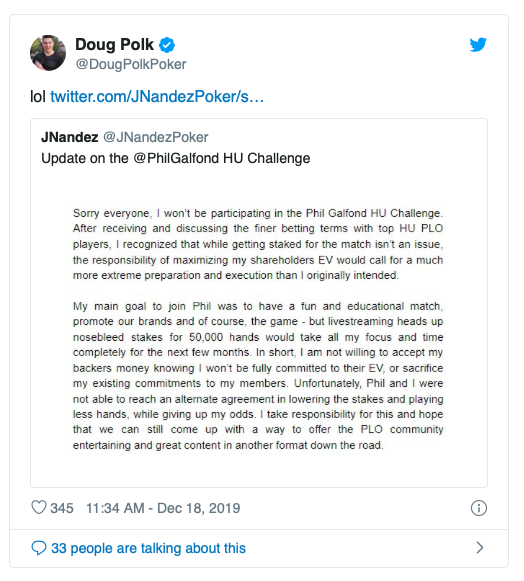524x581 pixels.
Task: Click the first paragraph of statement image
Action: pyautogui.click(x=258, y=244)
